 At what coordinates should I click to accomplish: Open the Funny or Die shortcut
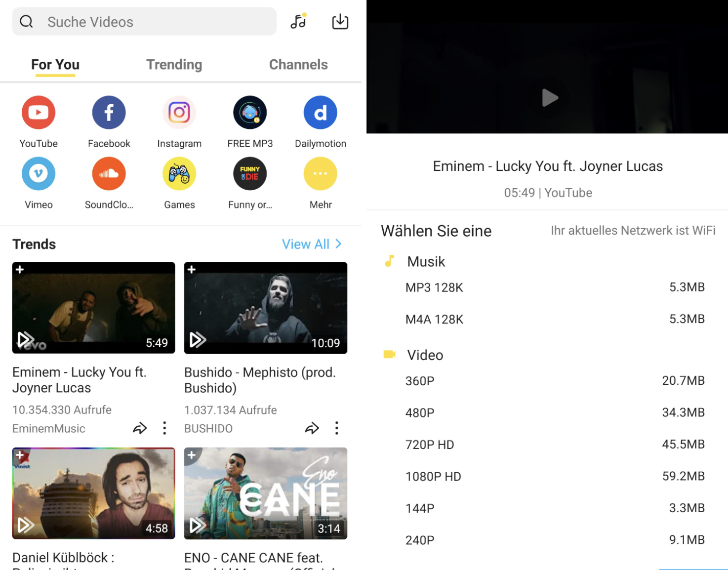250,174
